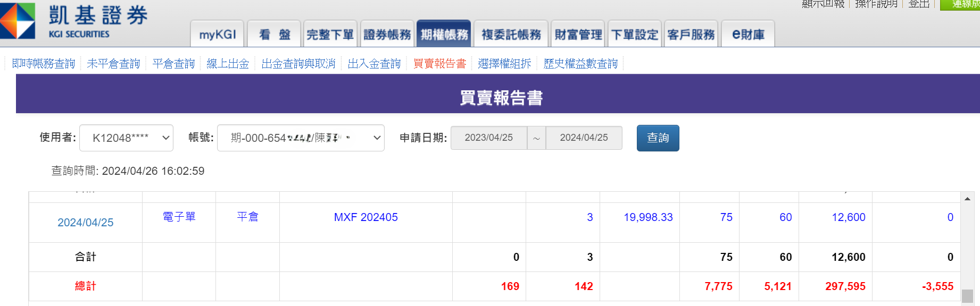Image resolution: width=980 pixels, height=306 pixels.
Task: Open 出金查詢與取消 link
Action: (x=298, y=64)
